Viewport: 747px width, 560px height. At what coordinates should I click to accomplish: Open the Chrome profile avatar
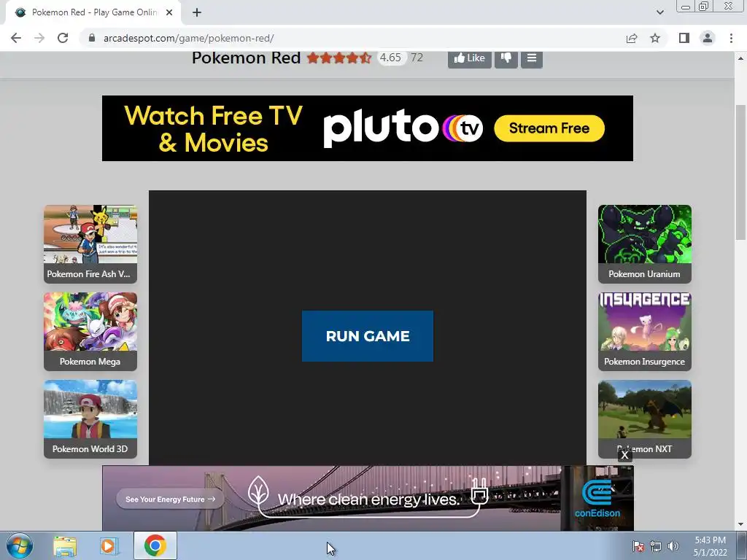point(708,38)
